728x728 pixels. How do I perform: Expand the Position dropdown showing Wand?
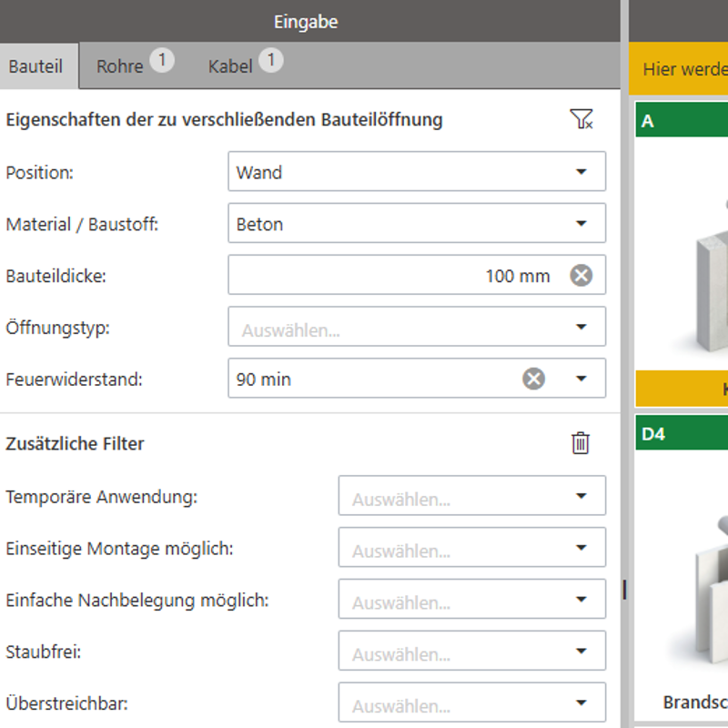[416, 172]
